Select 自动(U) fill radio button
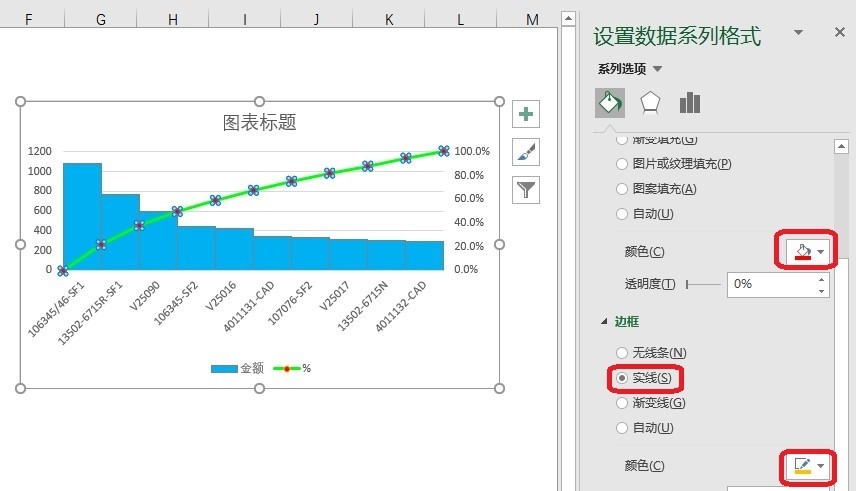Image resolution: width=856 pixels, height=491 pixels. coord(622,214)
